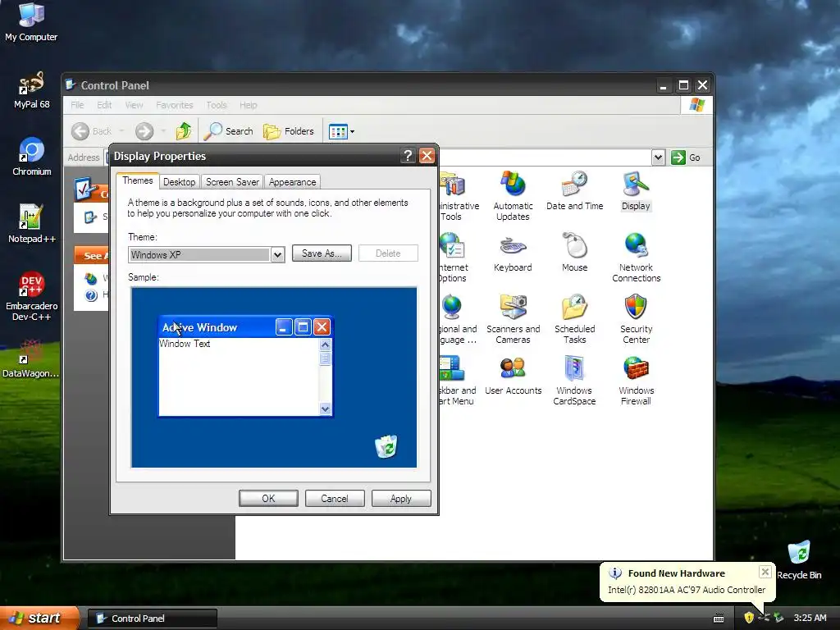Open Network Connections icon

pyautogui.click(x=636, y=257)
